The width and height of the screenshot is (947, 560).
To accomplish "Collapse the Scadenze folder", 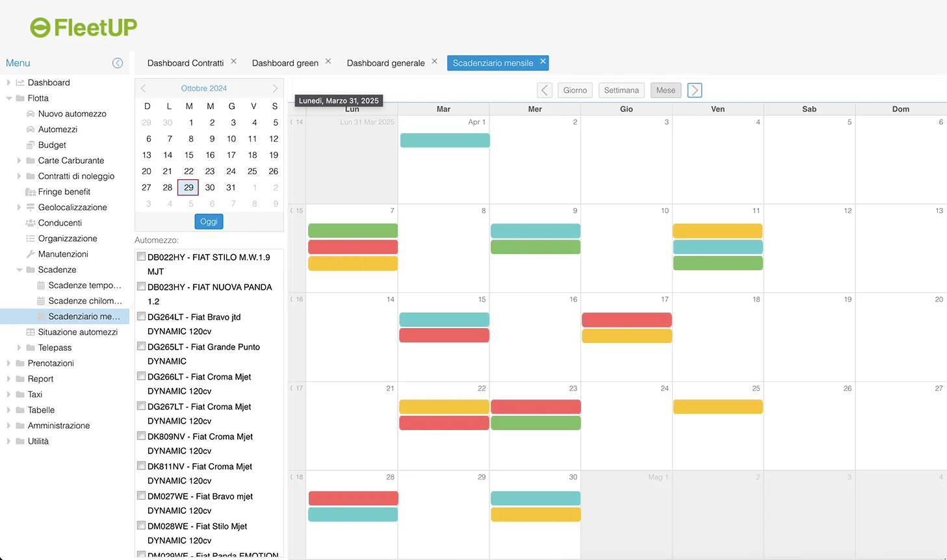I will [19, 270].
